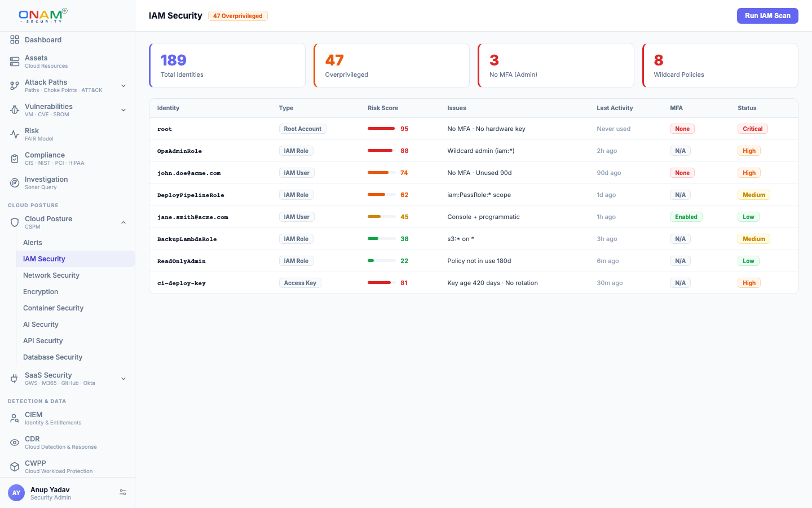Run the IAM Scan button
Image resolution: width=812 pixels, height=508 pixels.
767,16
